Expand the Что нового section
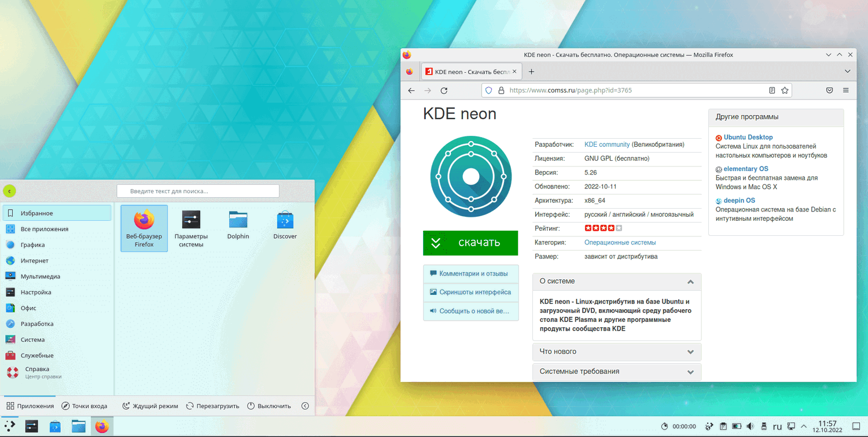Viewport: 868px width, 437px height. 617,352
